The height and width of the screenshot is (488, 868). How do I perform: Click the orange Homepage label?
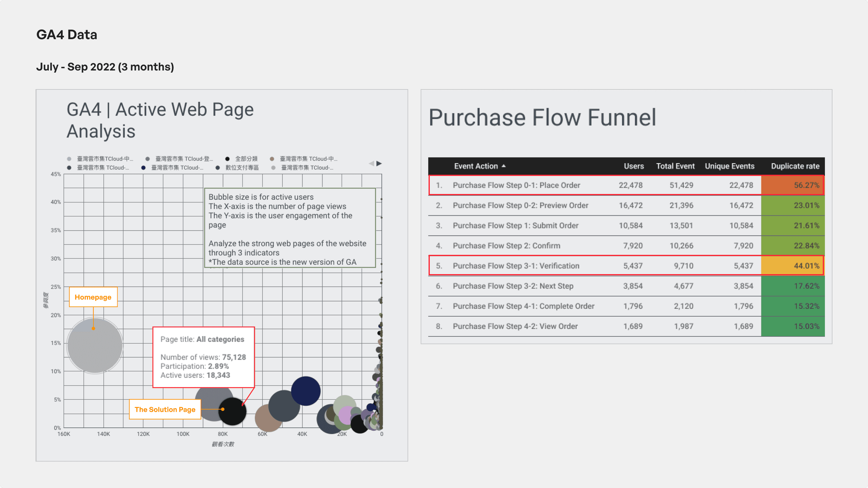(93, 297)
